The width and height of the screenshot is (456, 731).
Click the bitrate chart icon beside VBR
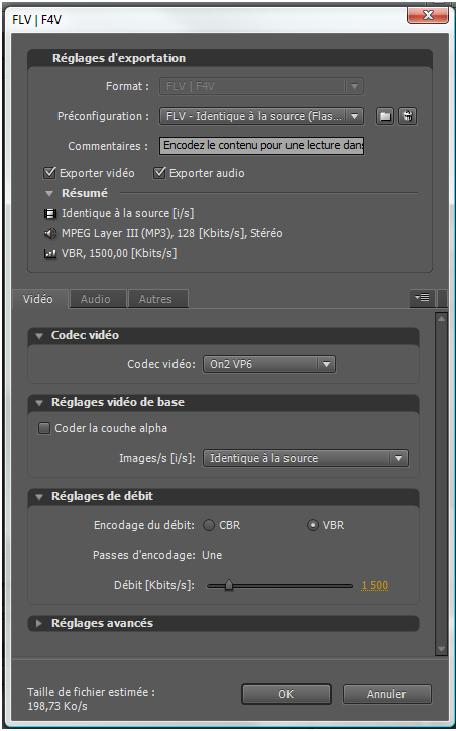tap(49, 254)
